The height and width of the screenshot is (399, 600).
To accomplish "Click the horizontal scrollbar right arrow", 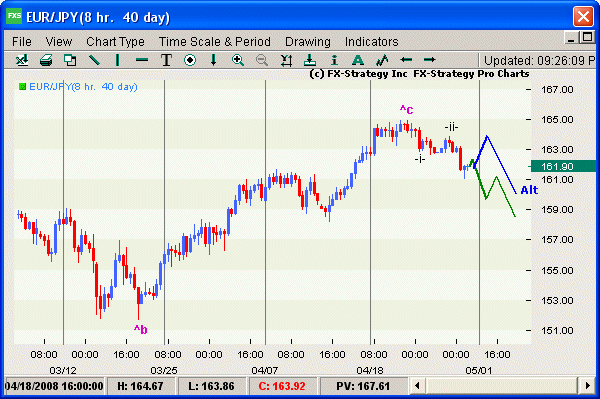I will [x=588, y=386].
